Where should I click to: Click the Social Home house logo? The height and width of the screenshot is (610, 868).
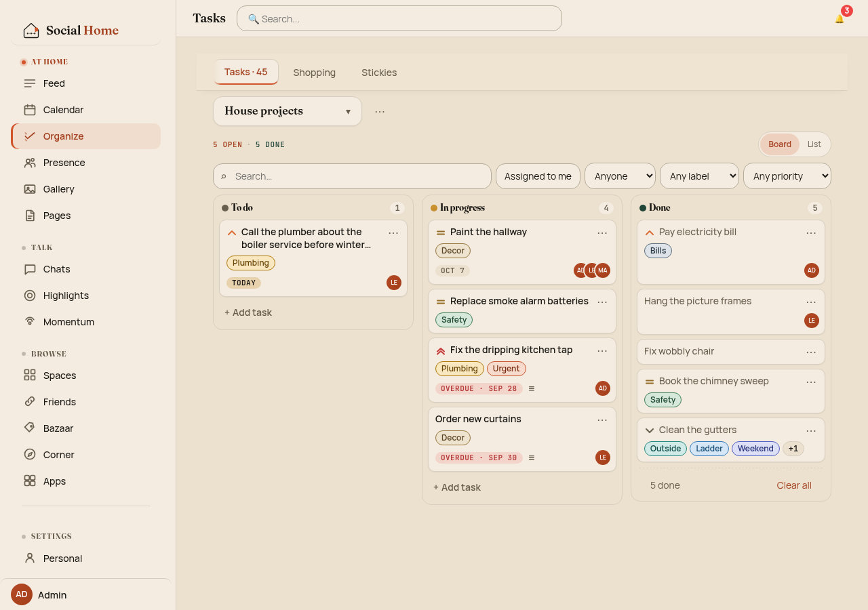31,30
